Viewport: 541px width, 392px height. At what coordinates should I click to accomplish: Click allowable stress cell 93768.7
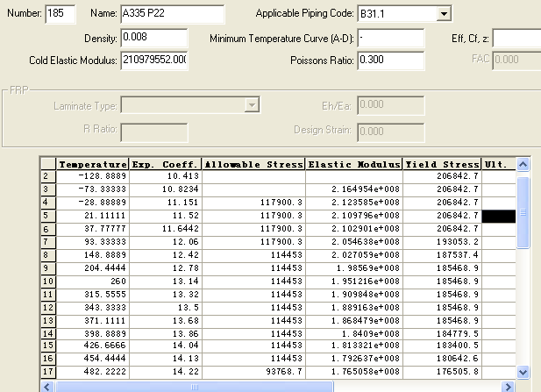[253, 372]
